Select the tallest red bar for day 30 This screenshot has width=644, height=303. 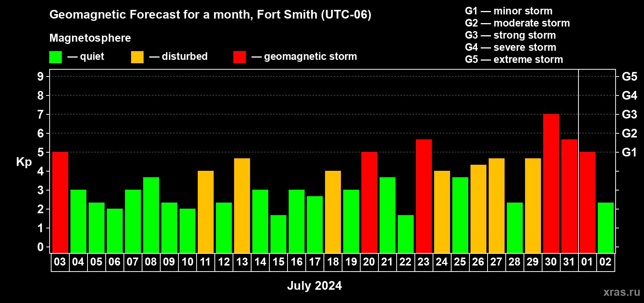pyautogui.click(x=551, y=183)
